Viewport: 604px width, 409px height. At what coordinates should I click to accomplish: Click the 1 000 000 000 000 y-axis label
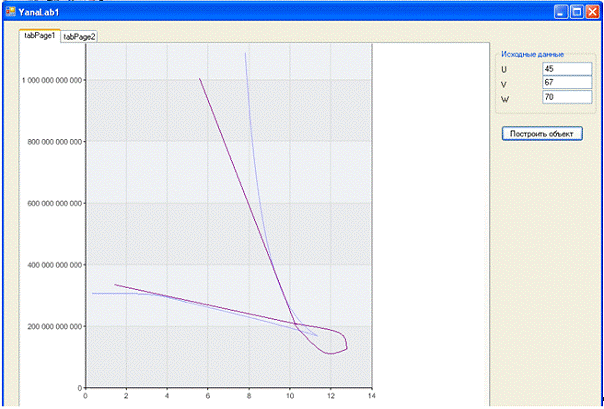(x=51, y=79)
